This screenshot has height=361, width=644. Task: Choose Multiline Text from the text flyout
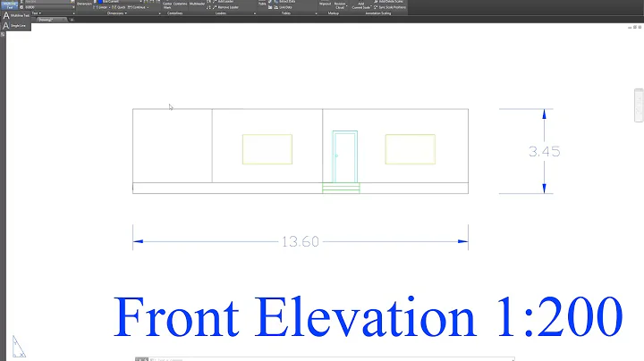[x=16, y=15]
